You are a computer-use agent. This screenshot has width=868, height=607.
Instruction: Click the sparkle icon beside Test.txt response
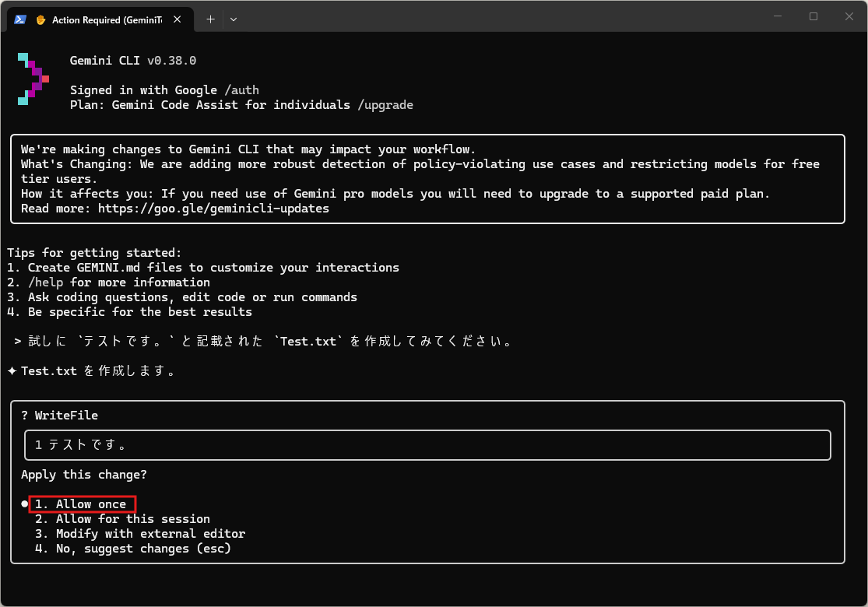click(12, 371)
